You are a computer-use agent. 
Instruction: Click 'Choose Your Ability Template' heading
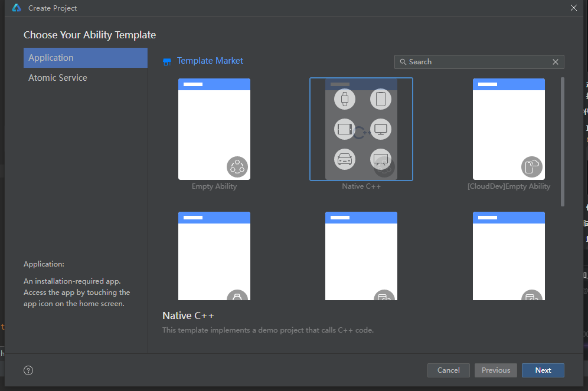click(90, 35)
